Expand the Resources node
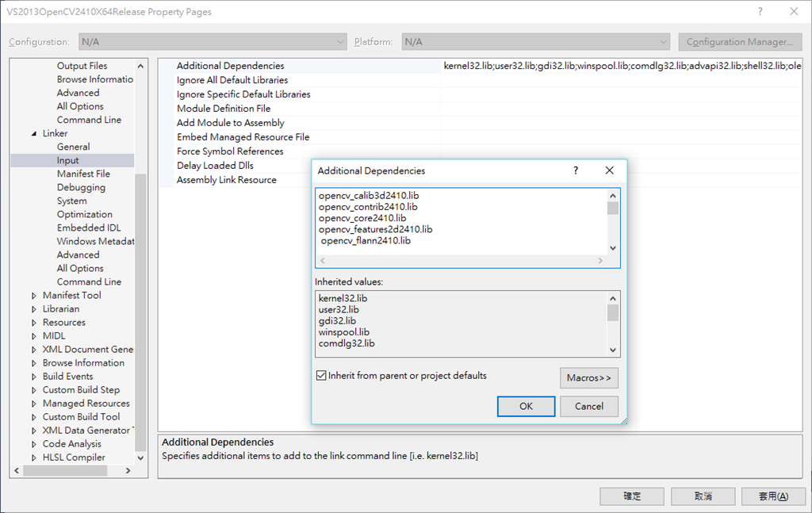 [34, 323]
